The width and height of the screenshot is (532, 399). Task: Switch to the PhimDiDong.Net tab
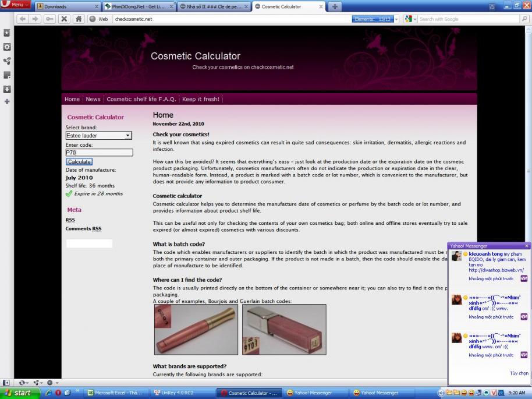click(x=138, y=6)
